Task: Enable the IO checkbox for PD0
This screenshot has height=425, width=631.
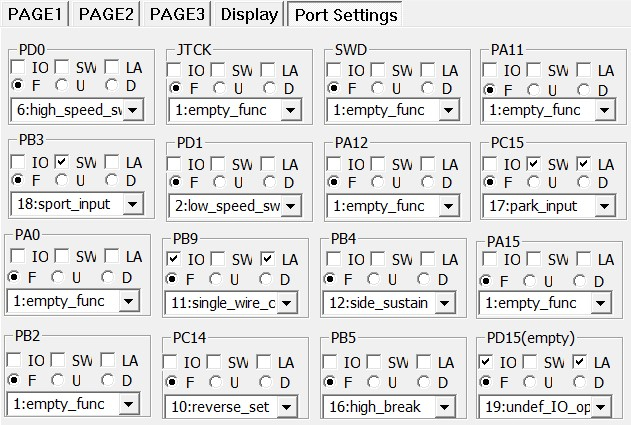Action: (x=17, y=69)
